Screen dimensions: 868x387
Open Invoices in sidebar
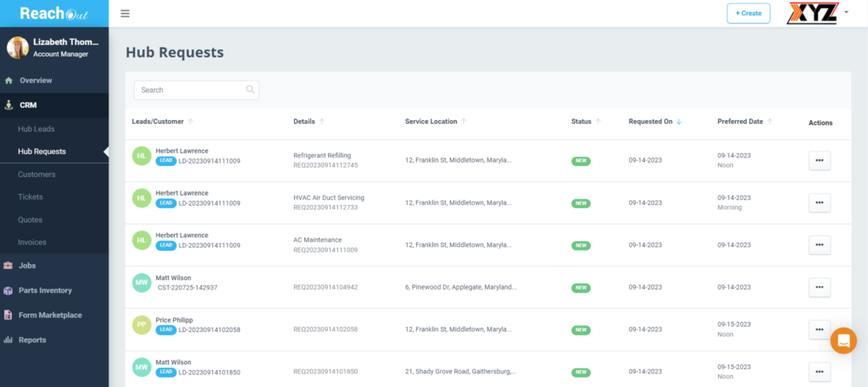click(x=32, y=242)
